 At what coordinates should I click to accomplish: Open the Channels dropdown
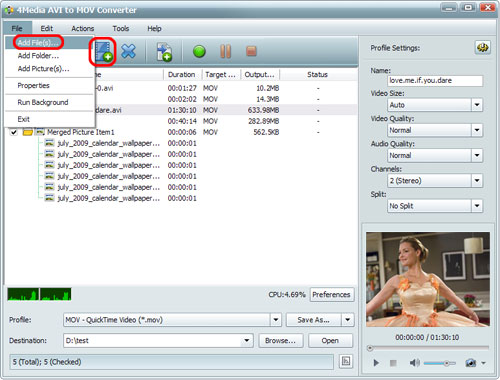click(477, 181)
